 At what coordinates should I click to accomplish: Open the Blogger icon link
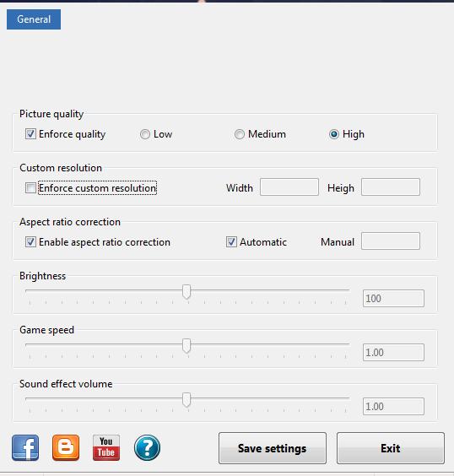click(x=66, y=448)
